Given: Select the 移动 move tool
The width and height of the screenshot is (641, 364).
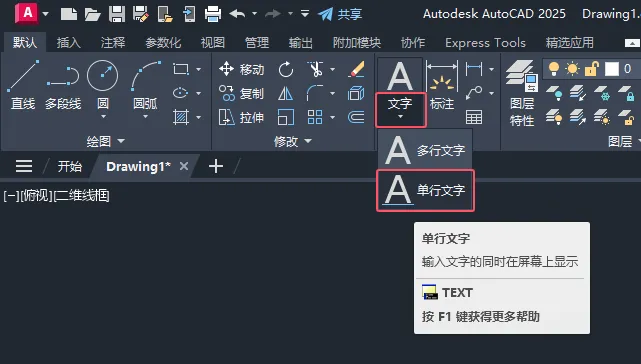Looking at the screenshot, I should 241,69.
